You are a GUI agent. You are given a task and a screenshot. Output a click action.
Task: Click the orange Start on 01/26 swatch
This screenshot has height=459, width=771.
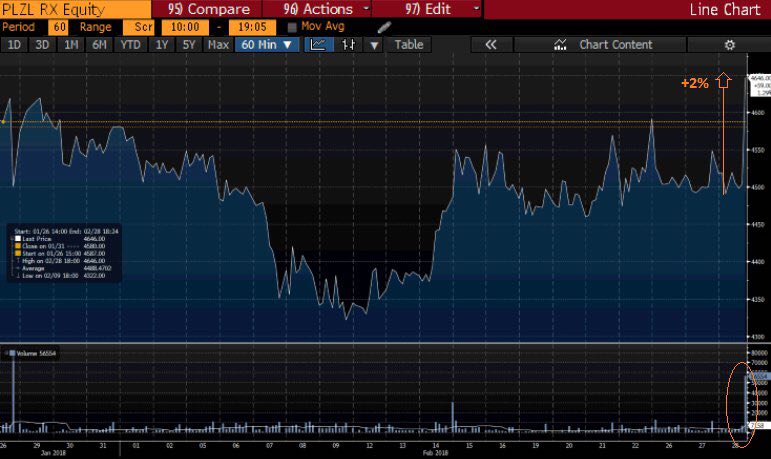(x=18, y=253)
